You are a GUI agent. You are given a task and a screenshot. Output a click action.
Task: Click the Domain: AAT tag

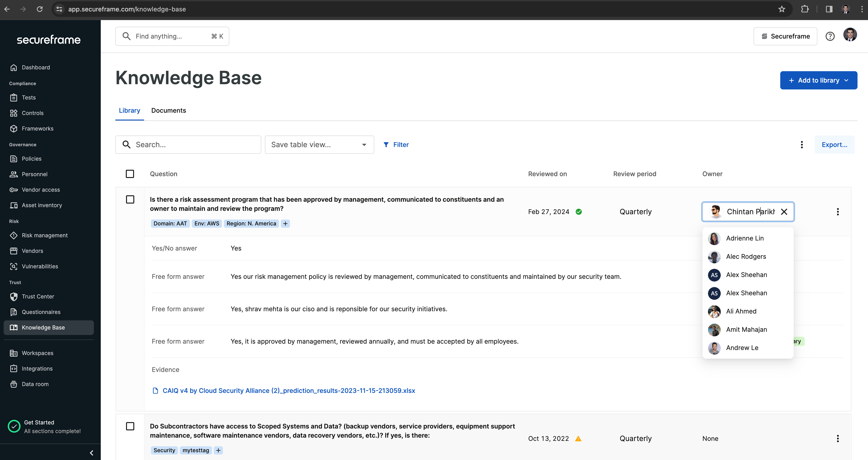[170, 224]
